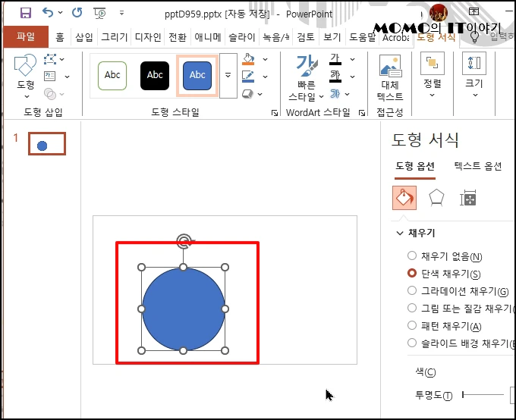Open the Effects pentagon pane icon
The height and width of the screenshot is (420, 516).
pos(436,198)
